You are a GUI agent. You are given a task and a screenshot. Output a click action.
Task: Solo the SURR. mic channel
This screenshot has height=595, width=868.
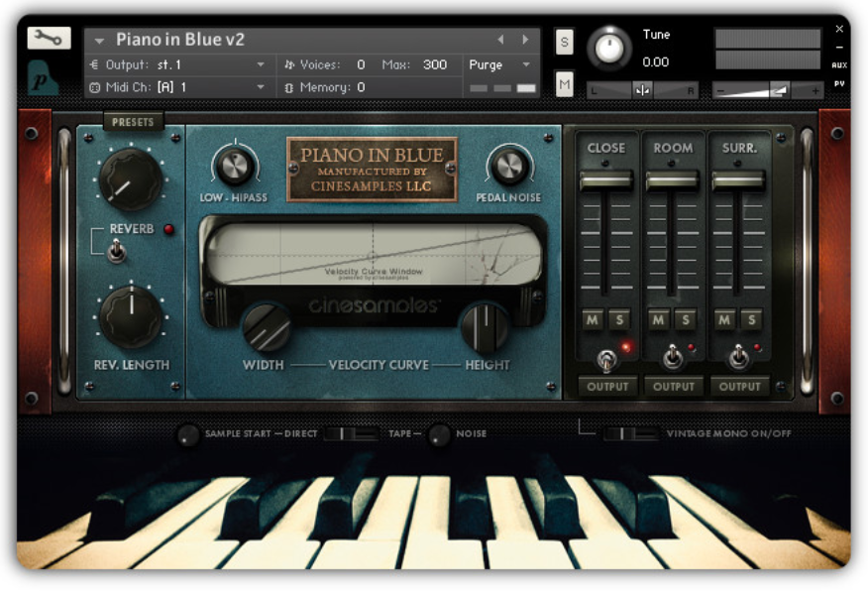751,319
